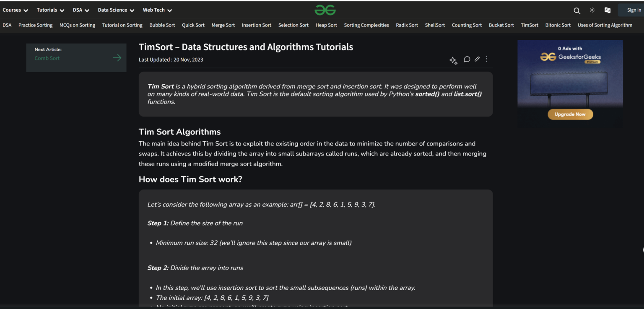The image size is (644, 309).
Task: Click the pencil improve-article icon
Action: pos(477,60)
